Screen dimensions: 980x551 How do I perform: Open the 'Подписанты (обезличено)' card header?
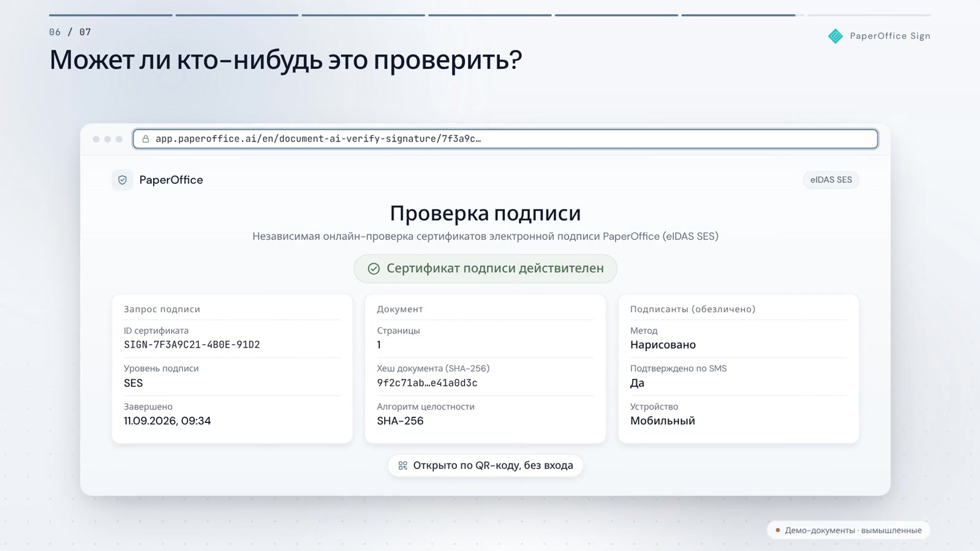coord(693,309)
